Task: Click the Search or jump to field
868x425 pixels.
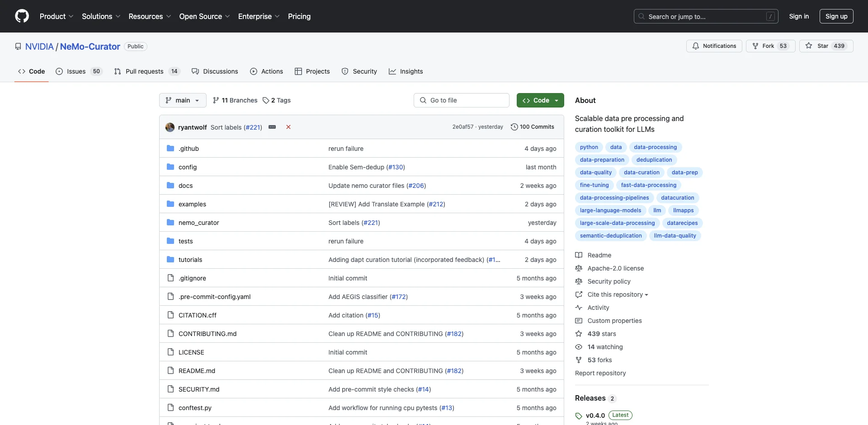Action: (706, 16)
